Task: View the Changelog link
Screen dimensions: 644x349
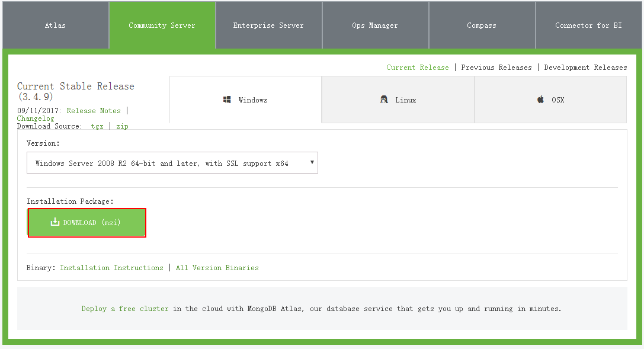Action: [36, 119]
